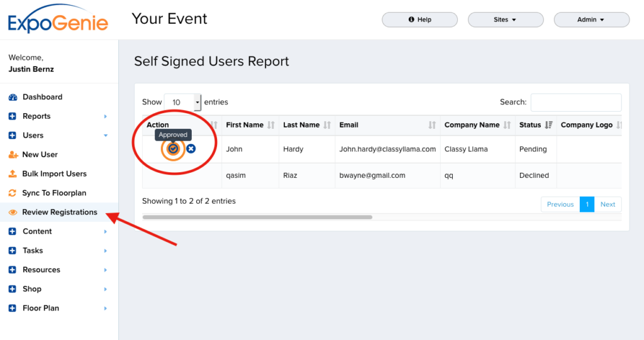644x340 pixels.
Task: Open the Reports sidebar menu
Action: click(x=36, y=116)
